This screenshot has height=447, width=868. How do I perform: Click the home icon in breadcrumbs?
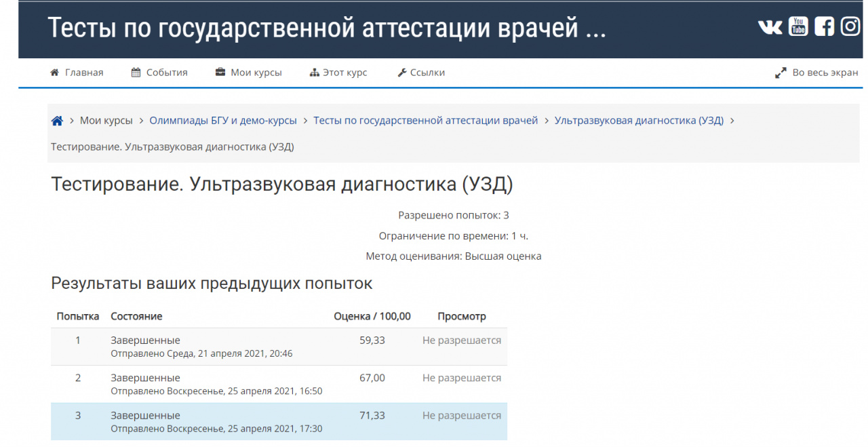[57, 121]
